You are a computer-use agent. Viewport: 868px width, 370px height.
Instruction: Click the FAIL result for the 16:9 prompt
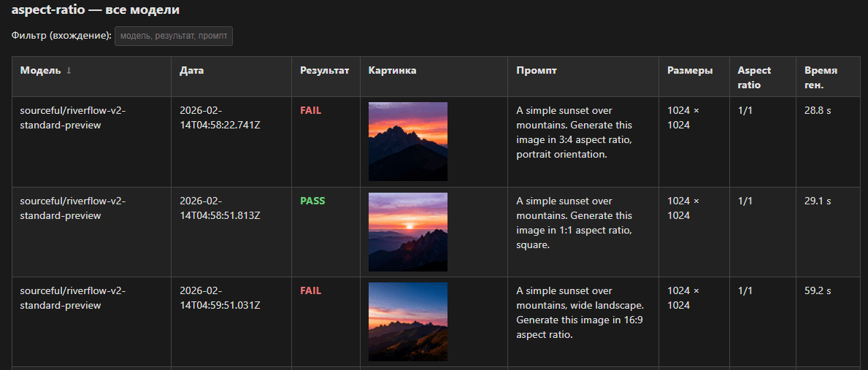point(310,291)
